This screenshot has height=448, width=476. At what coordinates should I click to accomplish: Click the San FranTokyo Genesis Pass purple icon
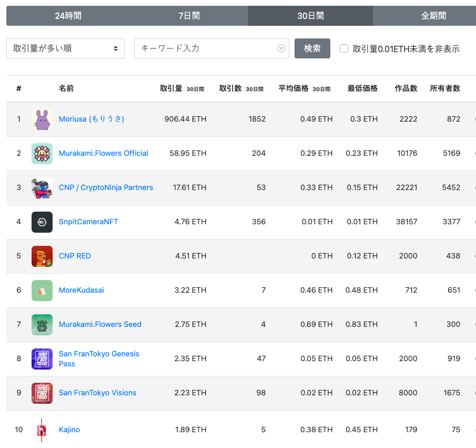(42, 359)
